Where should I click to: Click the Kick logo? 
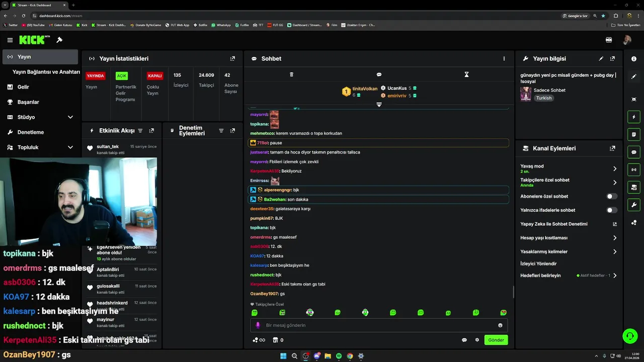tap(32, 40)
